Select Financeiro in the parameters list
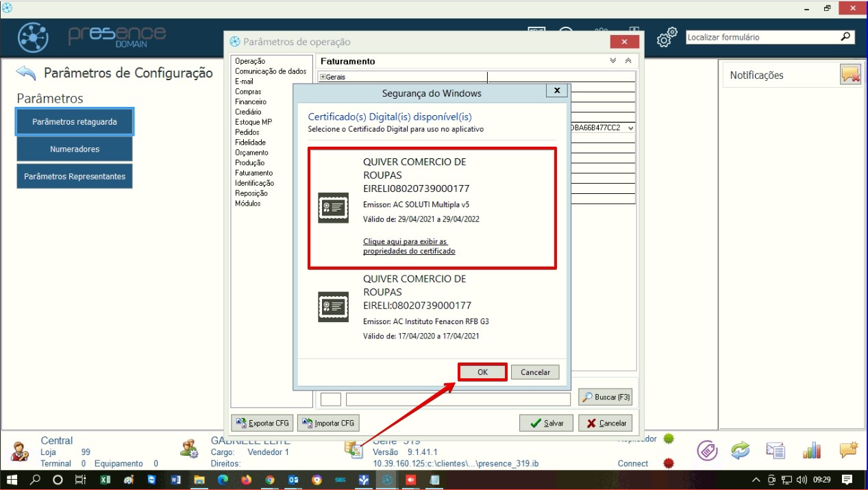868x490 pixels. (251, 101)
